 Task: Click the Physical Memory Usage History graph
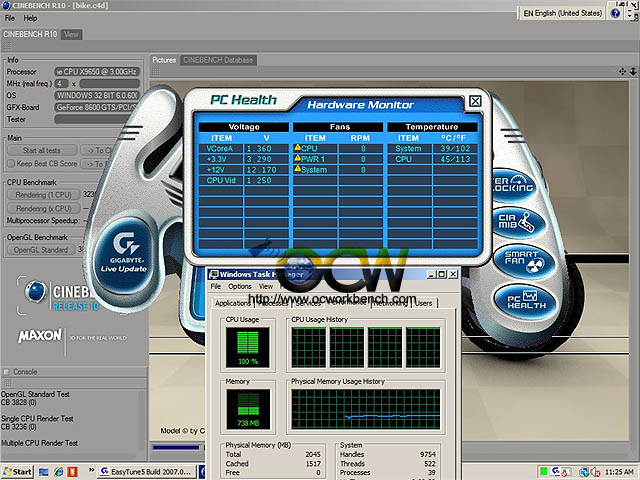coord(365,409)
